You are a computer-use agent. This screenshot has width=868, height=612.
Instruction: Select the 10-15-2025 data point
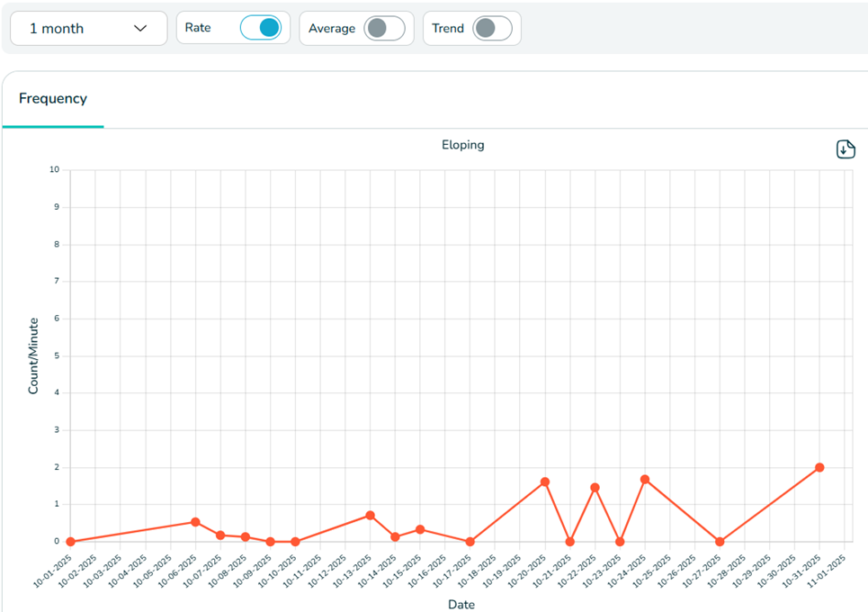[420, 529]
